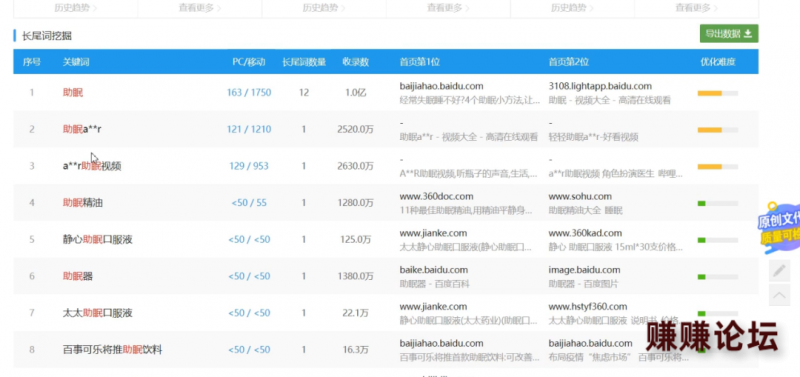Viewport: 800px width, 377px height.
Task: Click the PC/移动 value for 助眠器
Action: (249, 276)
